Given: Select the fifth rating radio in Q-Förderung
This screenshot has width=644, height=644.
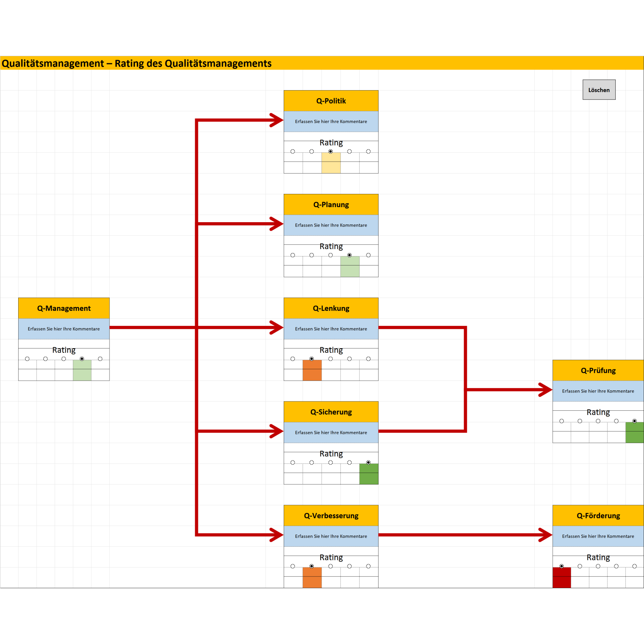Looking at the screenshot, I should (x=635, y=566).
